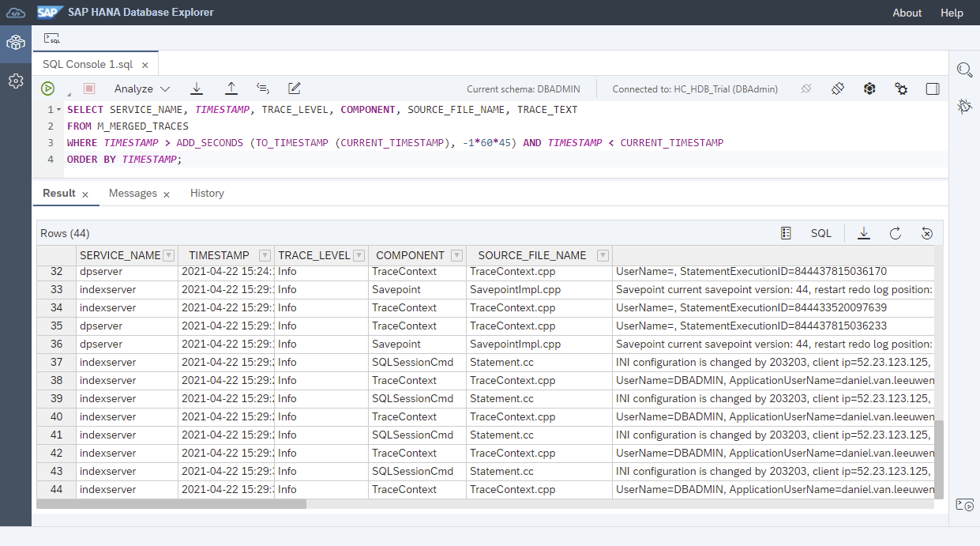The image size is (980, 546).
Task: Open the About menu
Action: click(x=907, y=13)
